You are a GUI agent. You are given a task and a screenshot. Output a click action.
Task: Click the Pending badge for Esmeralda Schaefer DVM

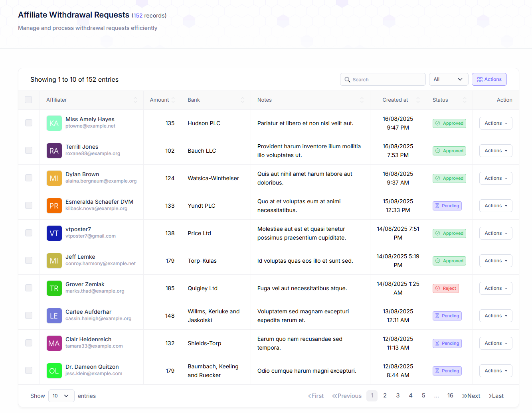(447, 206)
